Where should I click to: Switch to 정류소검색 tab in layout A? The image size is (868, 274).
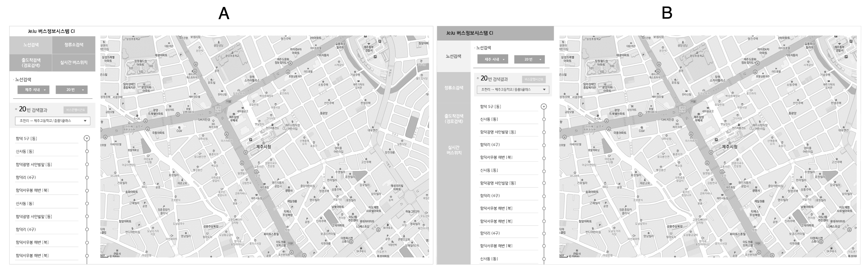pos(74,45)
